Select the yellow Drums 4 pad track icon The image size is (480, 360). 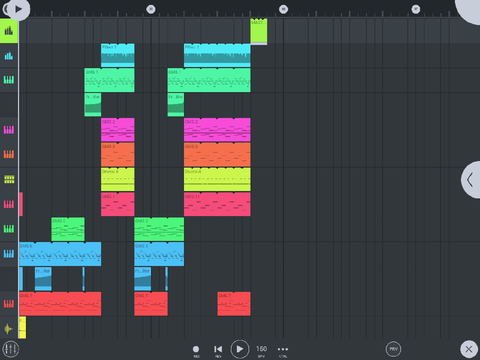pos(9,179)
